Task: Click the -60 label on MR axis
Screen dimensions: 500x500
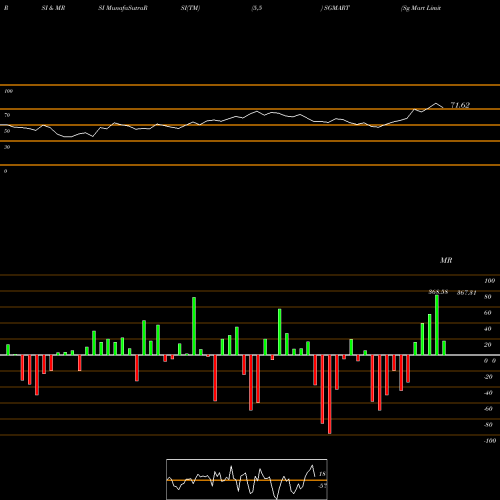Action: tap(488, 409)
